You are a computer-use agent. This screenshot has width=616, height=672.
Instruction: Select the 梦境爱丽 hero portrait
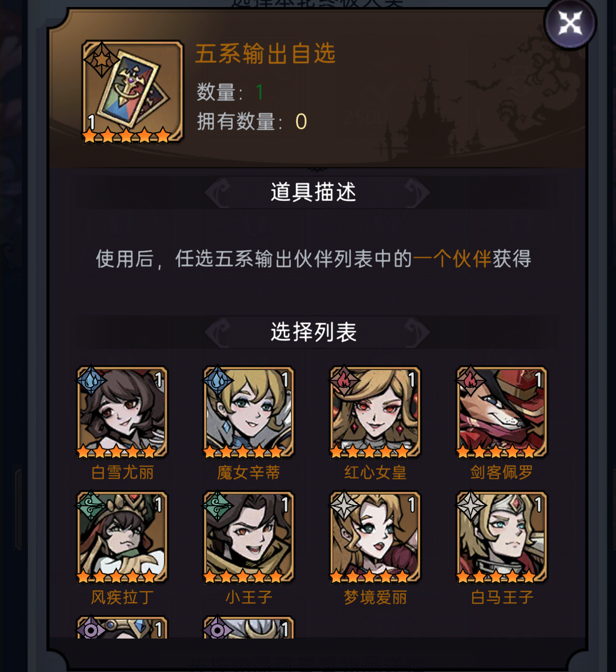click(375, 537)
